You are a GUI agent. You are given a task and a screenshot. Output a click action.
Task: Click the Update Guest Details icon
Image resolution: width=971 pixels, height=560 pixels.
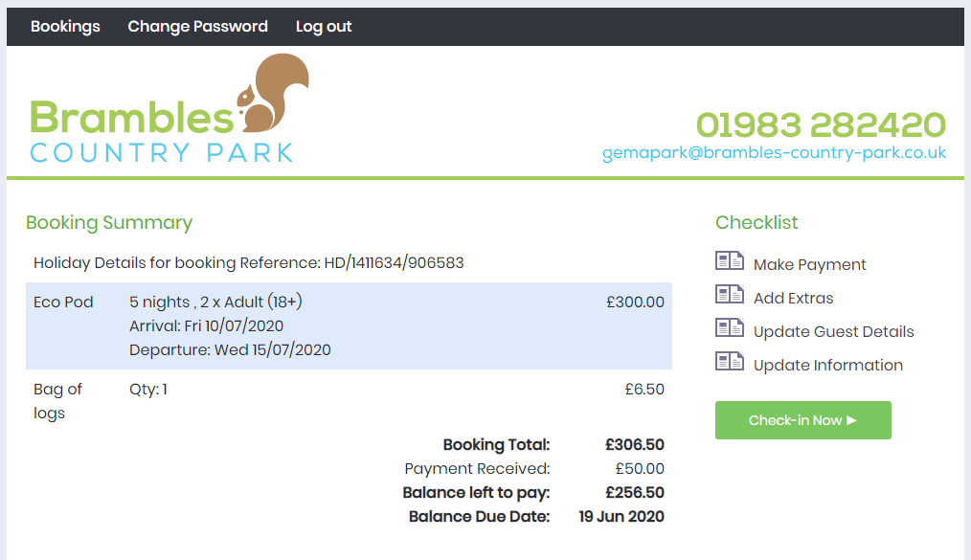729,328
